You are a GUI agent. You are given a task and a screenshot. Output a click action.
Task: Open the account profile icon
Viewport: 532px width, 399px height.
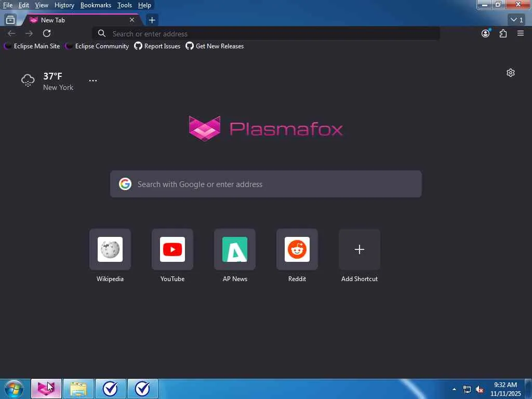(x=486, y=33)
